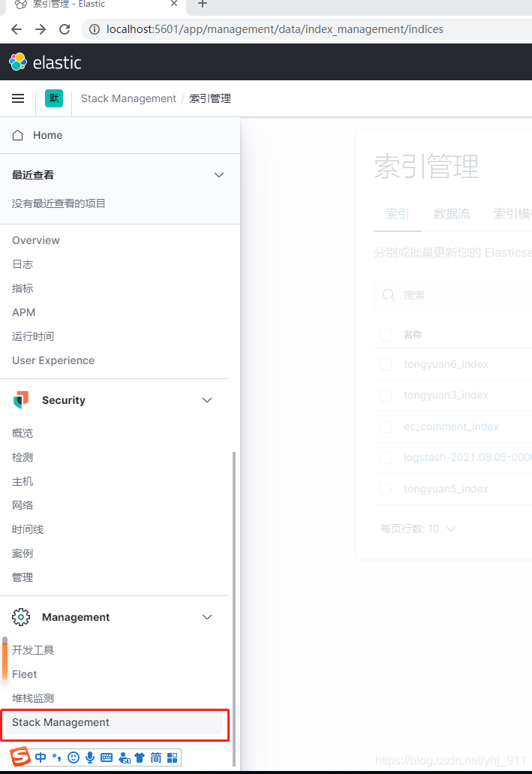The height and width of the screenshot is (774, 532).
Task: Open Sogou skin shirt icon
Action: coord(140,757)
